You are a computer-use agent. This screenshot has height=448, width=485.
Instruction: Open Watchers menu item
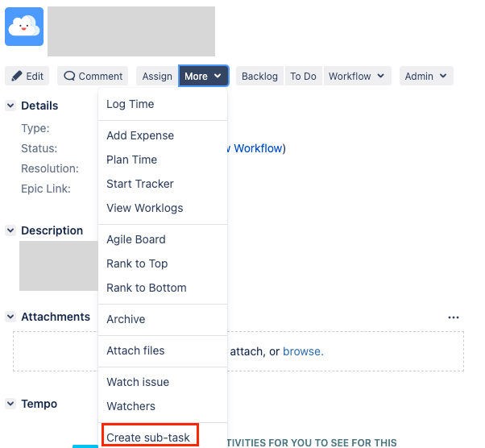pos(163,406)
